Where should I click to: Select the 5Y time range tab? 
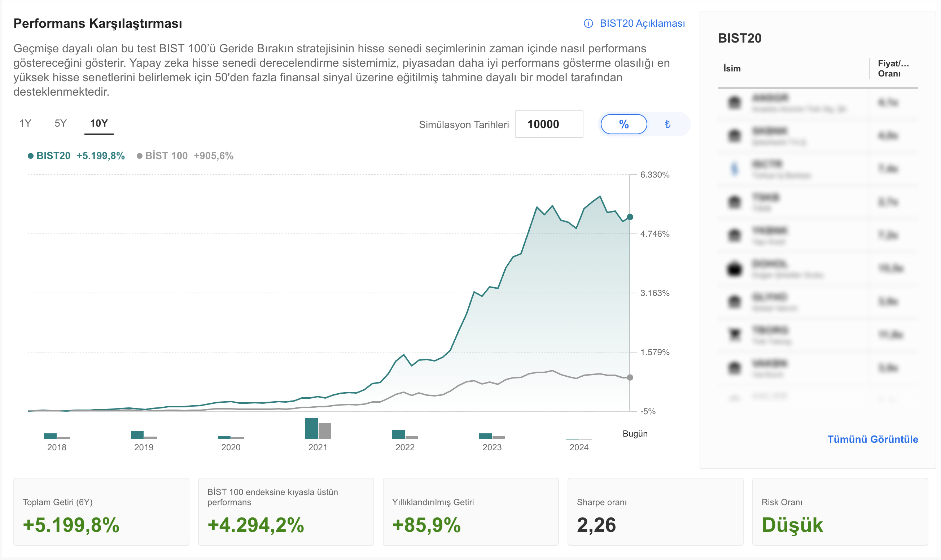pos(60,123)
